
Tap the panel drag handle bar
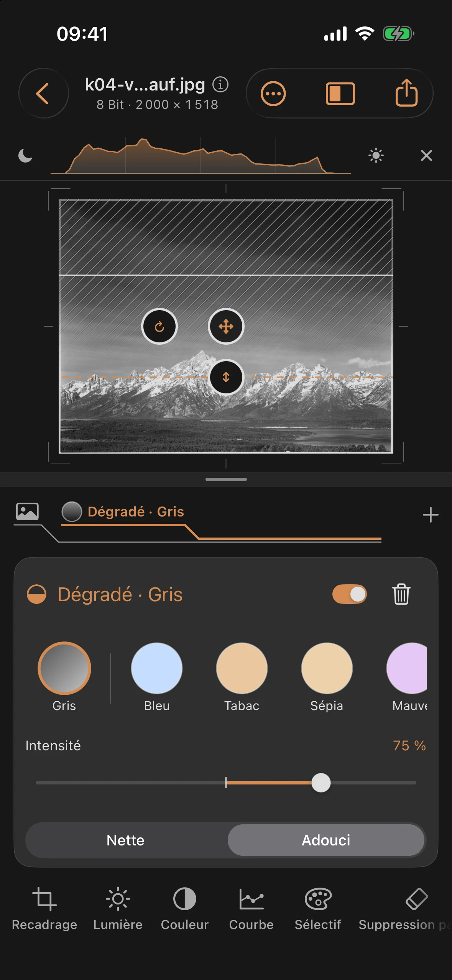226,479
